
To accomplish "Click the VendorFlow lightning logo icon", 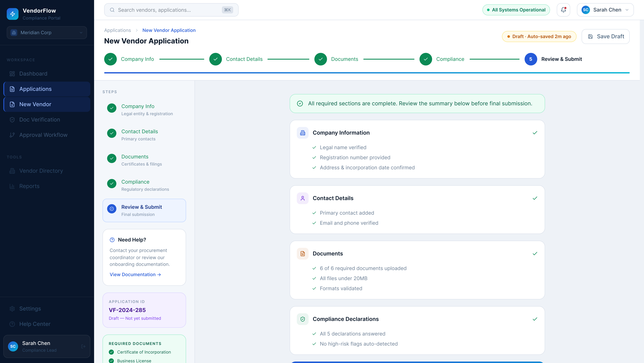I will coord(13,14).
